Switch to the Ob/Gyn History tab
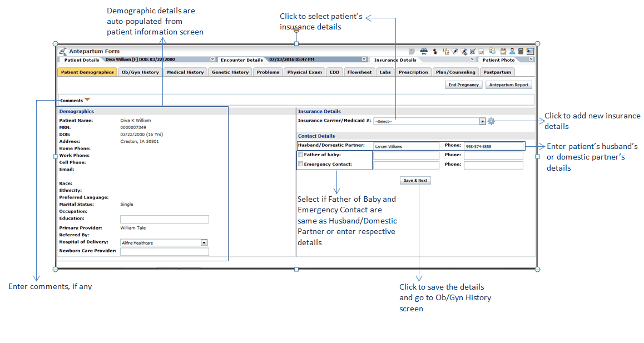 pos(140,72)
